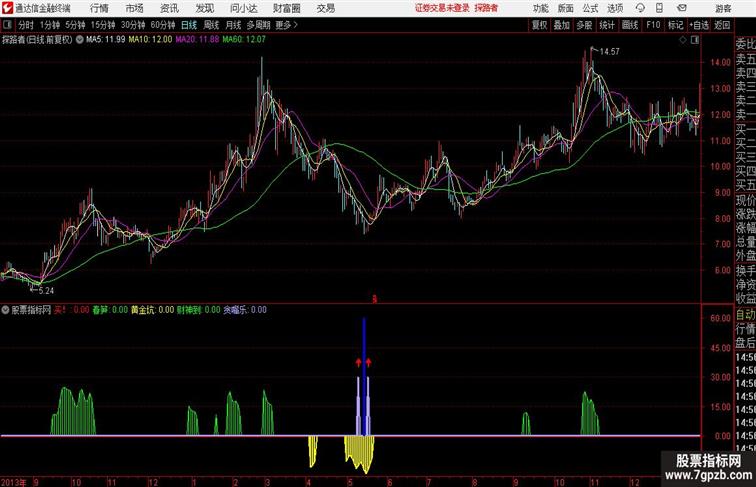Click the MA10: 12.00 indicator value
Image resolution: width=756 pixels, height=487 pixels.
pos(150,40)
